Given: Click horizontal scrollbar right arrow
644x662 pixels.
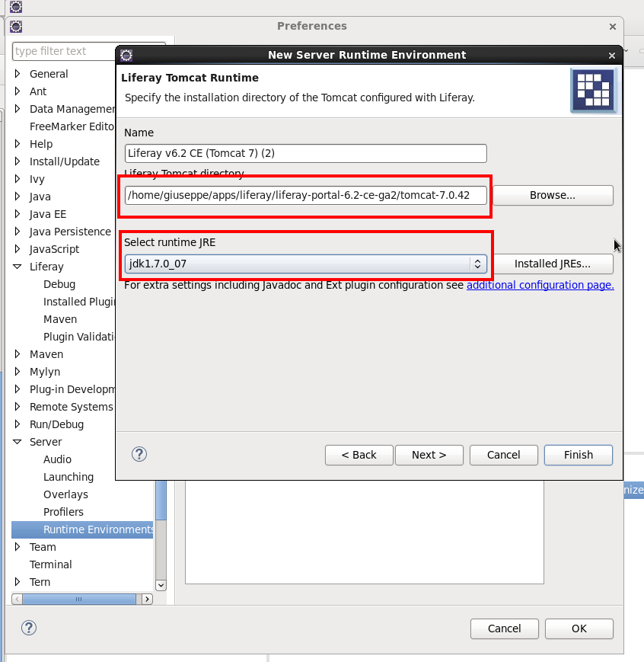Looking at the screenshot, I should [147, 599].
